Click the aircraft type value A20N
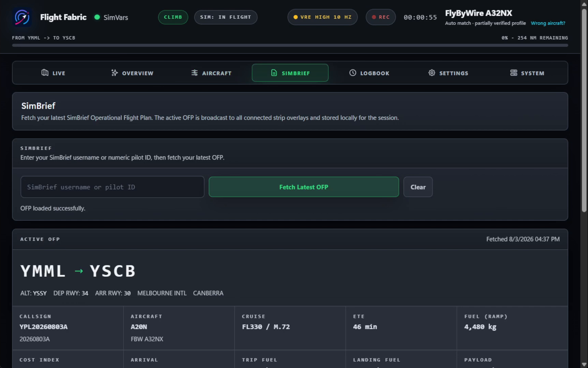This screenshot has height=368, width=588. tap(139, 327)
